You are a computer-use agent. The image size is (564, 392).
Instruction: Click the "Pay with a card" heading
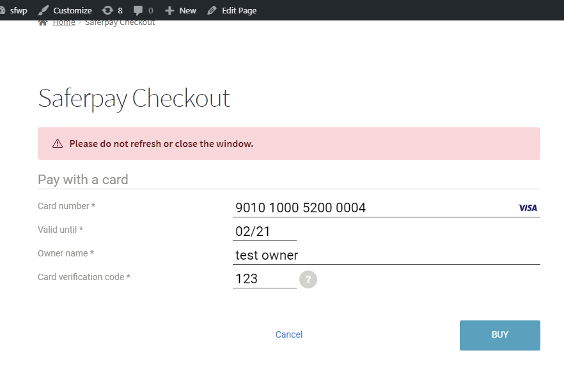point(83,180)
